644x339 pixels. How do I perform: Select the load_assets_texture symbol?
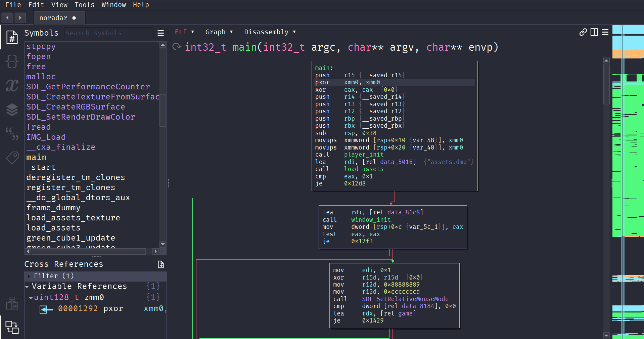(73, 218)
